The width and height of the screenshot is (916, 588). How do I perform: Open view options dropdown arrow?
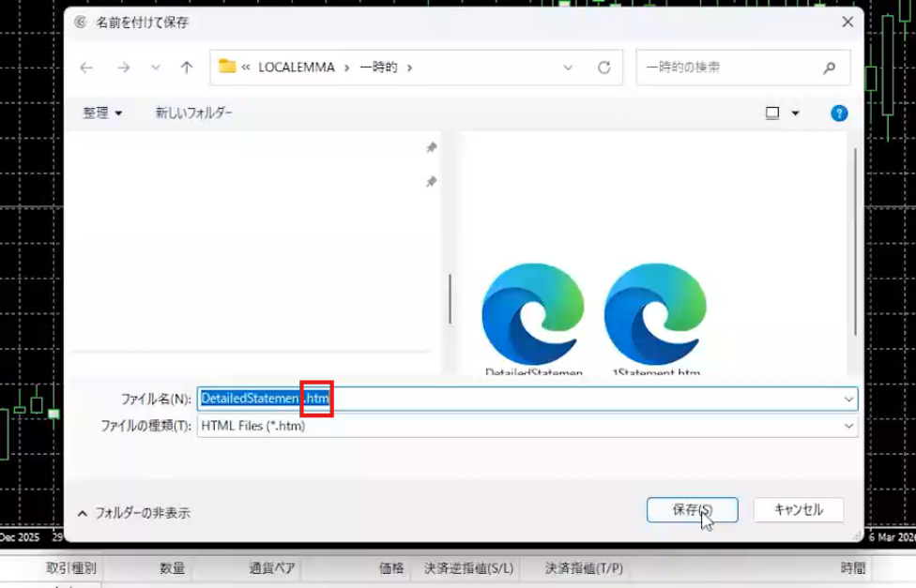click(x=796, y=113)
